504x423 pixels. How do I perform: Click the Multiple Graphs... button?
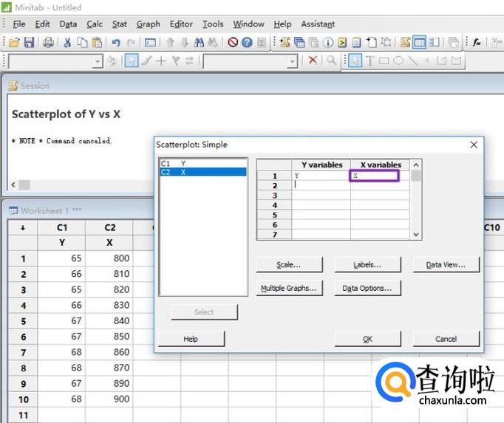tap(288, 289)
